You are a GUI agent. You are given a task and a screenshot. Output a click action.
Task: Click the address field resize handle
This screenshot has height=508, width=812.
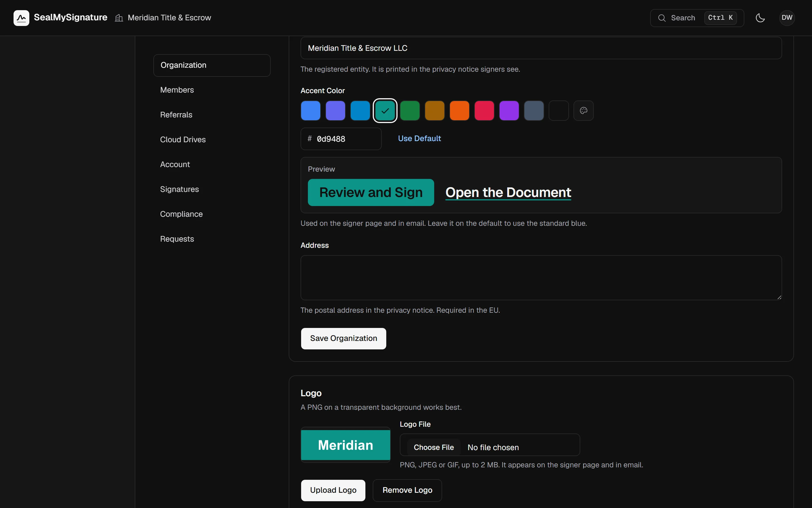pos(779,297)
